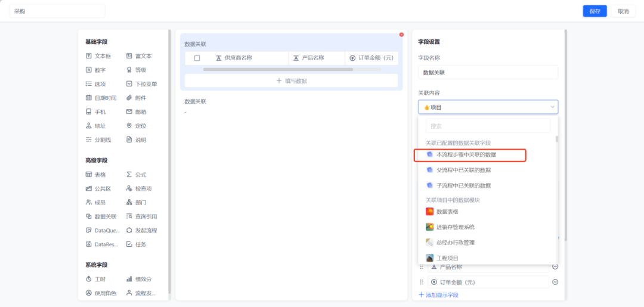This screenshot has height=307, width=644.
Task: Edit the 字段名称 input 数据关联
Action: (x=488, y=72)
